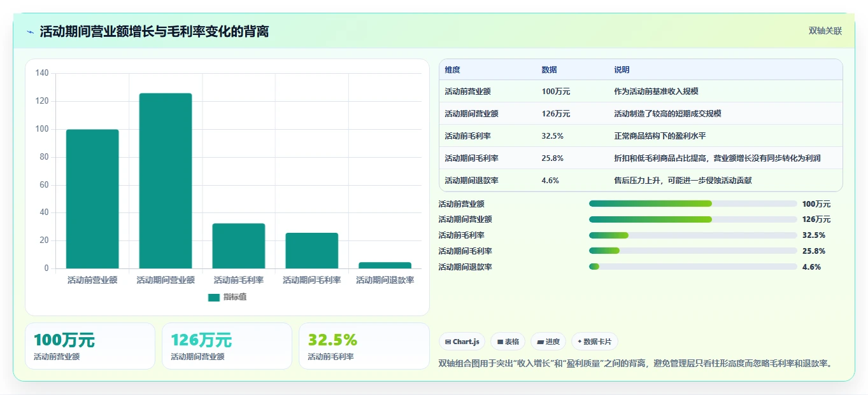This screenshot has width=868, height=395.
Task: Click the 活动前毛利率 progress bar
Action: 693,235
